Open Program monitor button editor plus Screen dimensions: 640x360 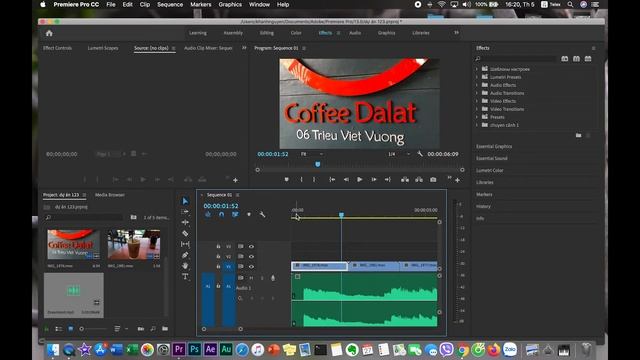(458, 180)
